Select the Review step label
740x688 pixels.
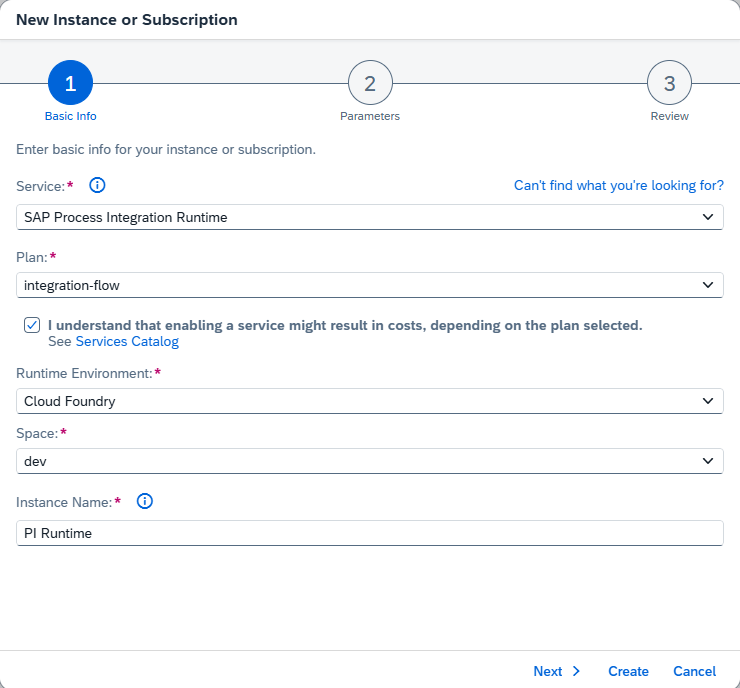click(x=669, y=116)
